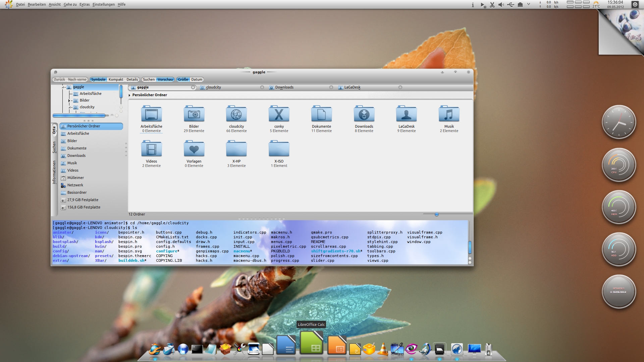Open the Bilder camera folder icon
The image size is (644, 362).
coord(194,113)
